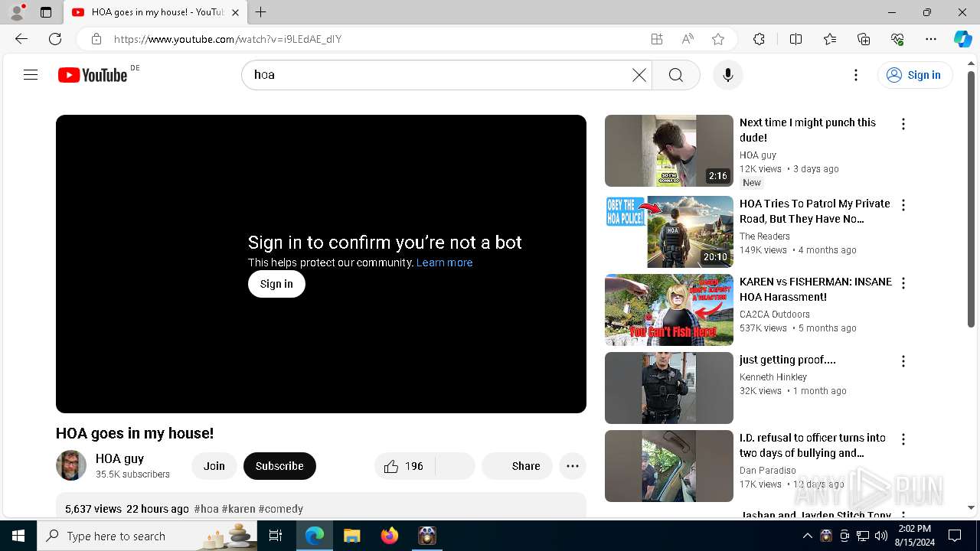Click the browser address bar URL

(227, 39)
